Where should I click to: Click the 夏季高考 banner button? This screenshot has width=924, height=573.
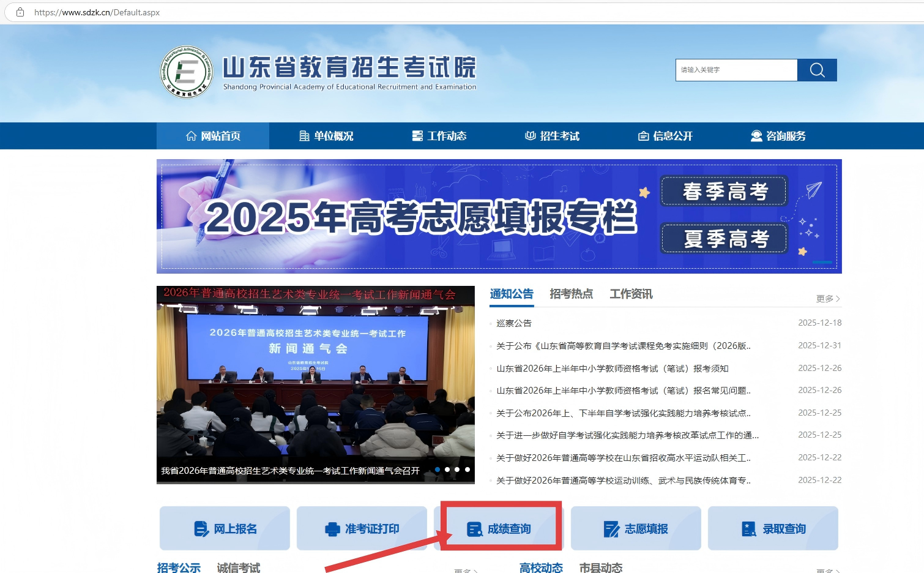(x=725, y=239)
